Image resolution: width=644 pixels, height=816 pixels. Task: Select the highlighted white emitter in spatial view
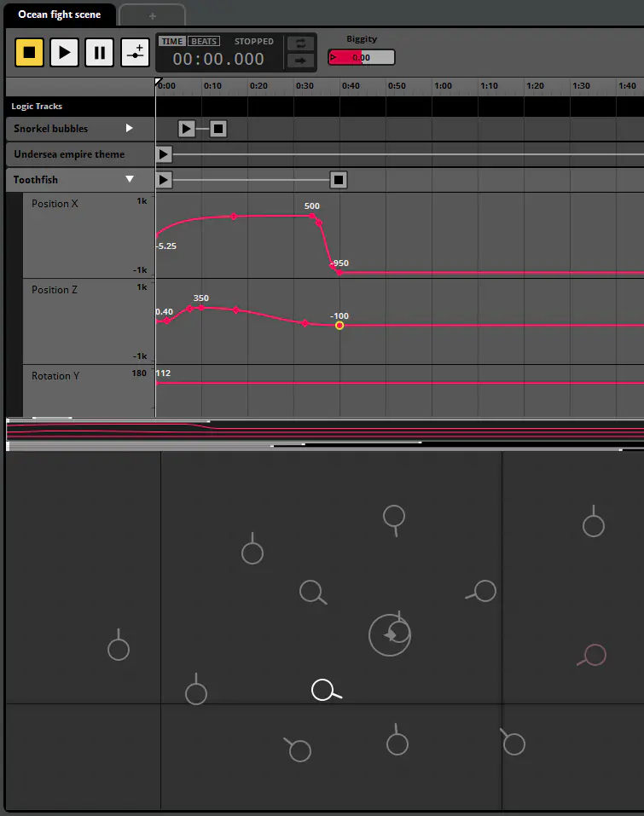pos(322,690)
